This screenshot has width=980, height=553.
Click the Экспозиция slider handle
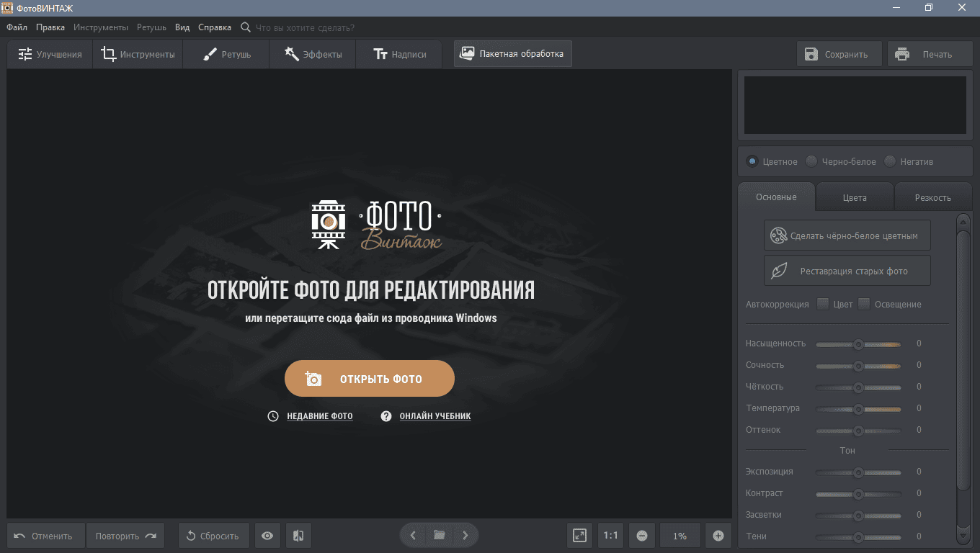(858, 472)
